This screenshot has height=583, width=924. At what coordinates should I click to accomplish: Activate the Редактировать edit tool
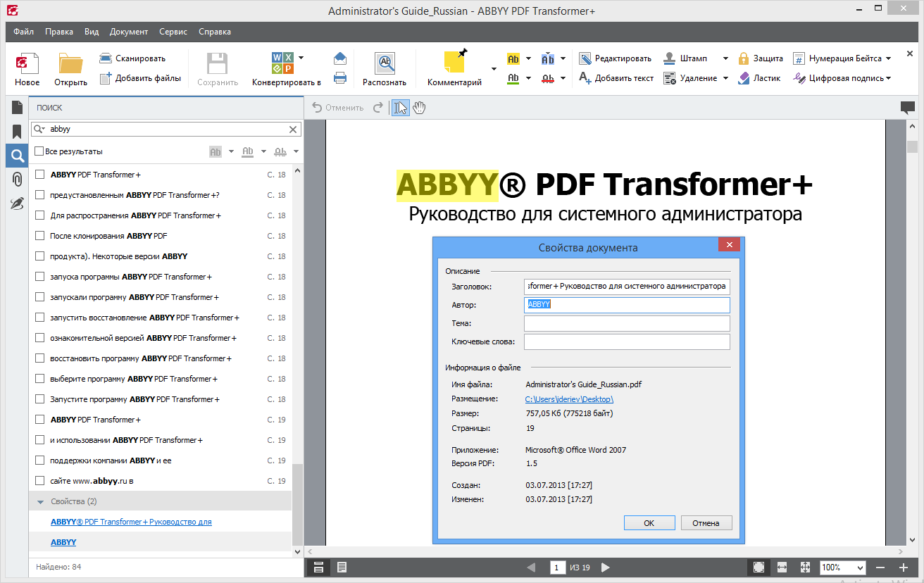[x=616, y=58]
